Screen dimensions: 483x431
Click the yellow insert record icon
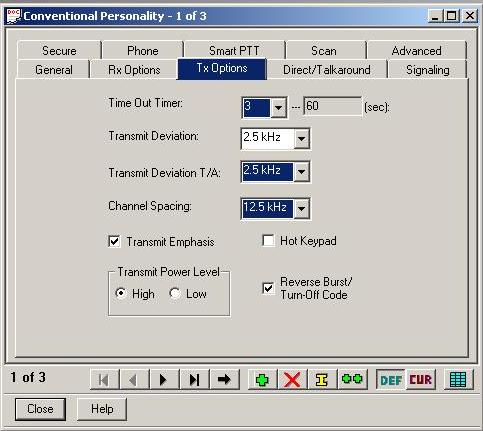pos(322,379)
